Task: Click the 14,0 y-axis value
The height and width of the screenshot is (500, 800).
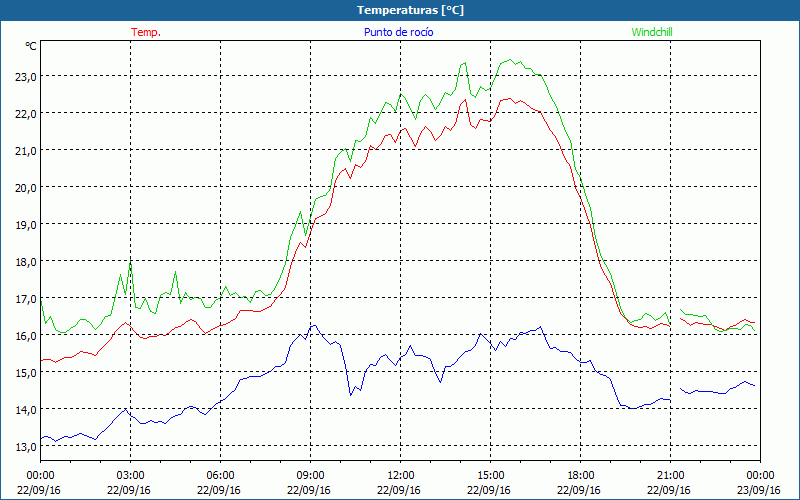Action: click(26, 409)
